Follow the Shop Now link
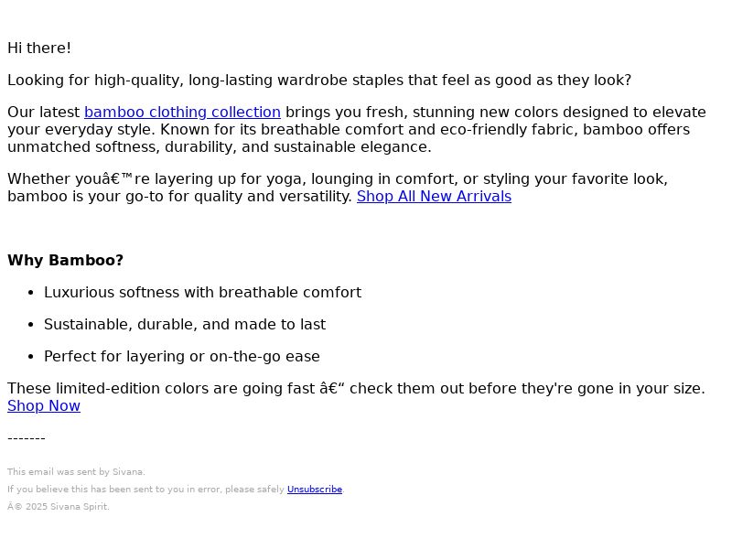This screenshot has width=732, height=560. (x=44, y=406)
